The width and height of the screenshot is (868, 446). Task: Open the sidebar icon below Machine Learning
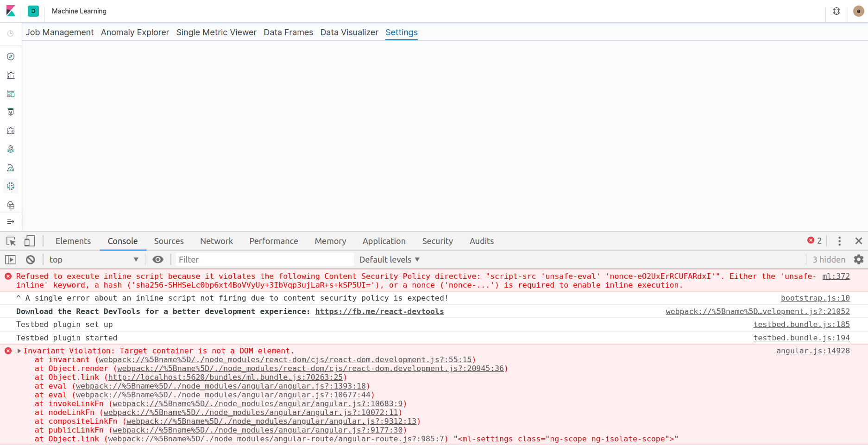[x=11, y=205]
